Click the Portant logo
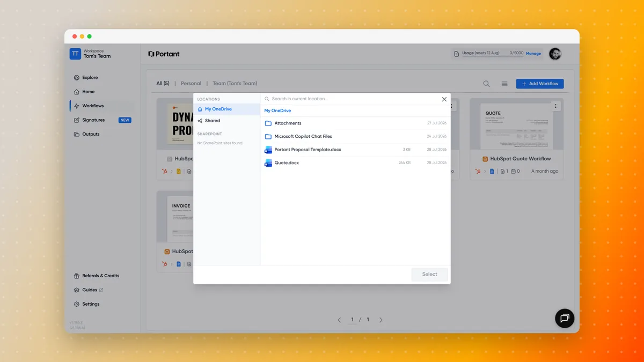This screenshot has width=644, height=362. point(164,54)
